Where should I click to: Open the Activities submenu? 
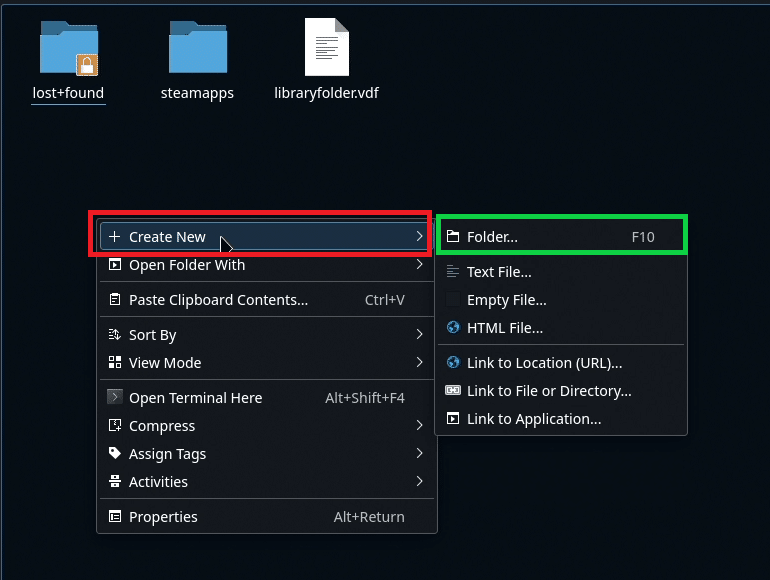click(267, 482)
